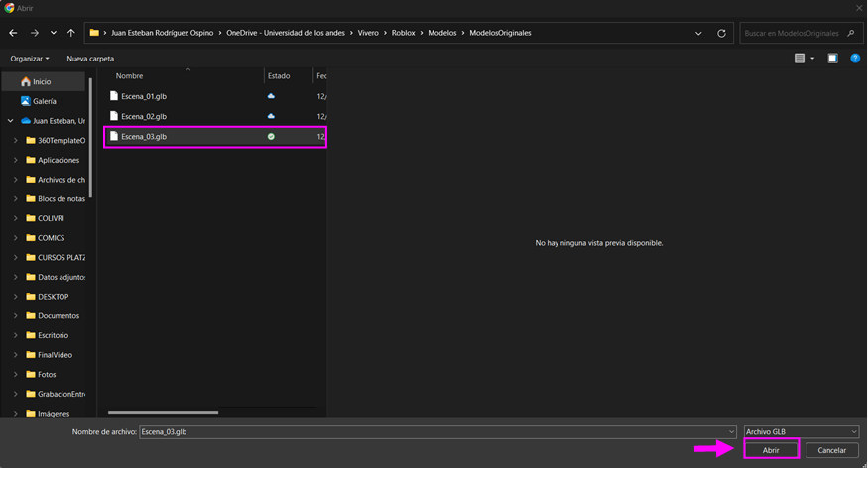Open the Organizar menu
The height and width of the screenshot is (489, 868).
(29, 59)
